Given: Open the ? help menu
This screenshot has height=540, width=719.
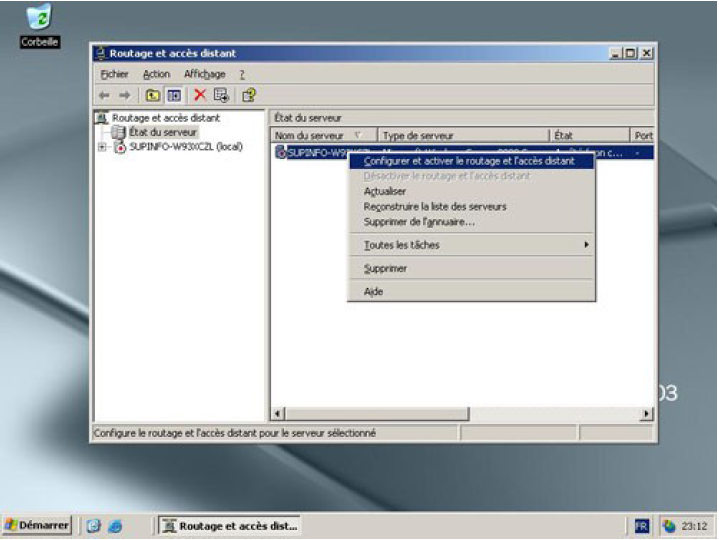Looking at the screenshot, I should pyautogui.click(x=242, y=74).
